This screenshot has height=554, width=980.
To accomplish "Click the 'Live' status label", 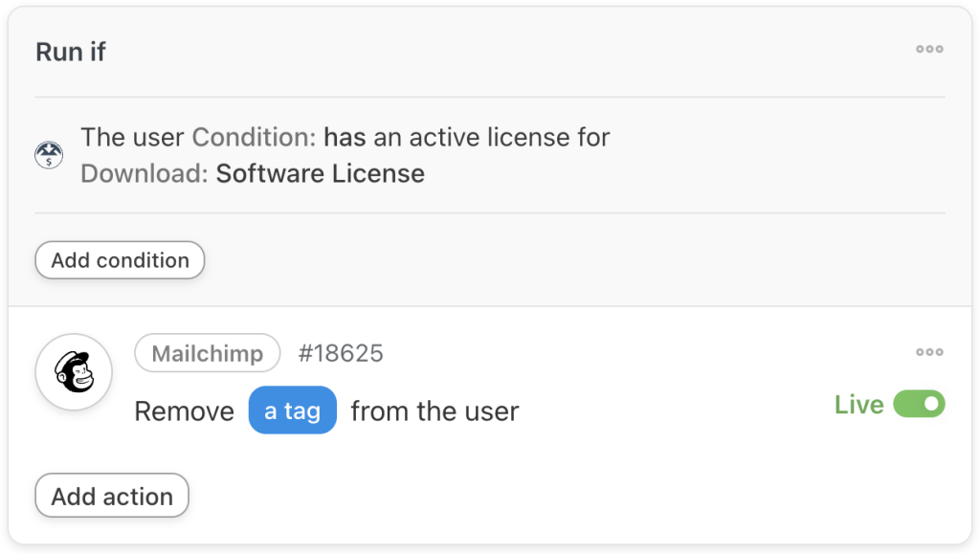I will click(858, 404).
